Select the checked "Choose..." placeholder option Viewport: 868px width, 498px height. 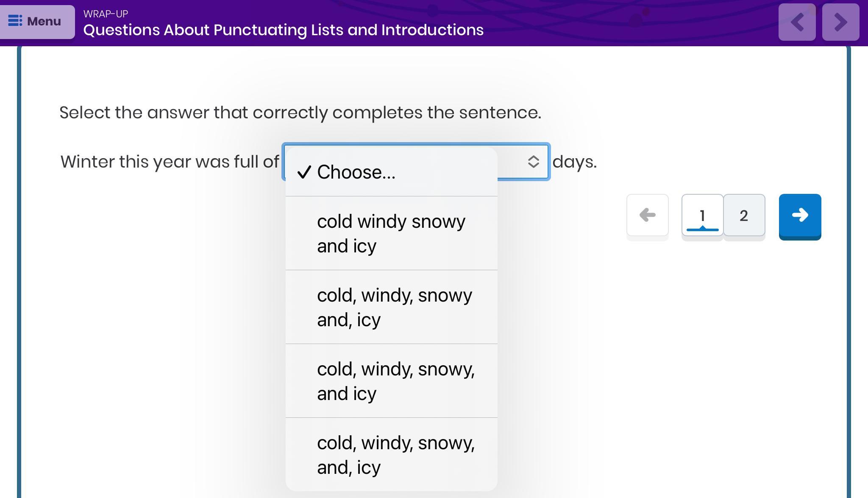(x=391, y=172)
